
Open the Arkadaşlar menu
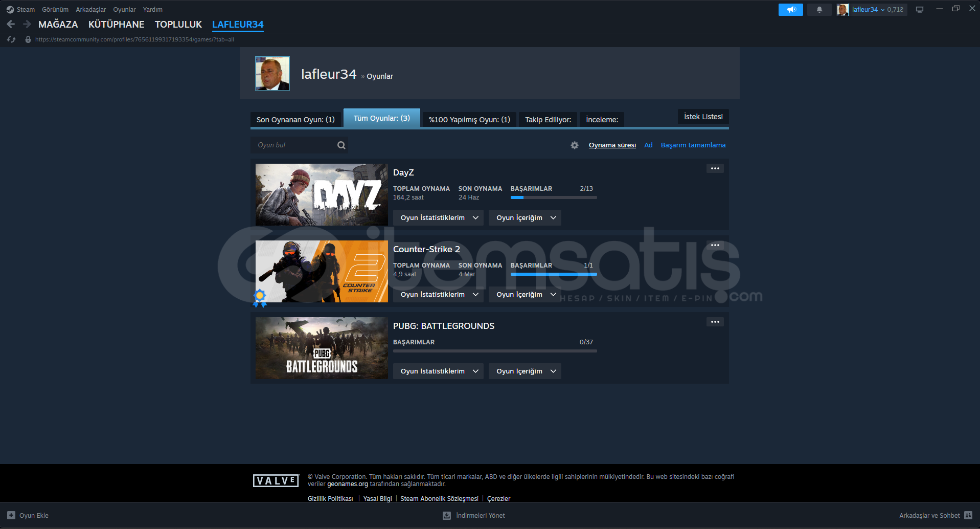pyautogui.click(x=91, y=10)
